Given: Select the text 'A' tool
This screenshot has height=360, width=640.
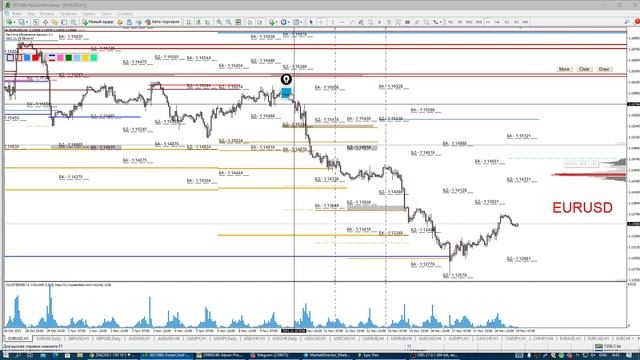Looking at the screenshot, I should click(379, 22).
